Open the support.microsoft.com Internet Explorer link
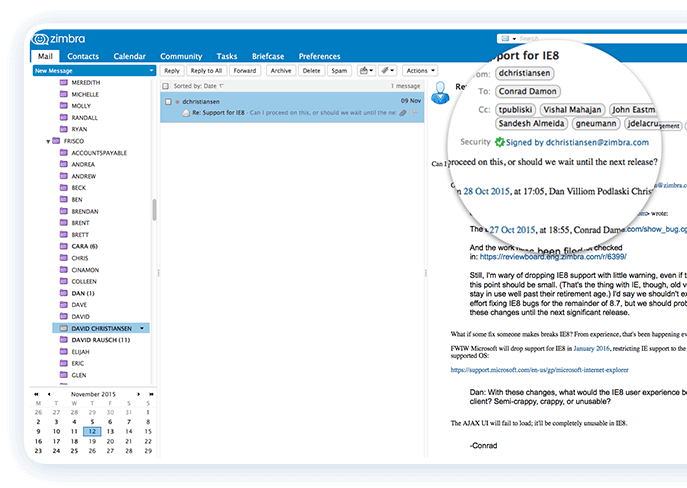The width and height of the screenshot is (687, 488). click(539, 370)
